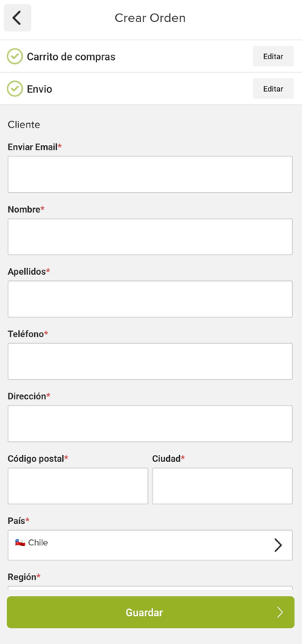Focus the Apellidos input field

click(x=150, y=299)
